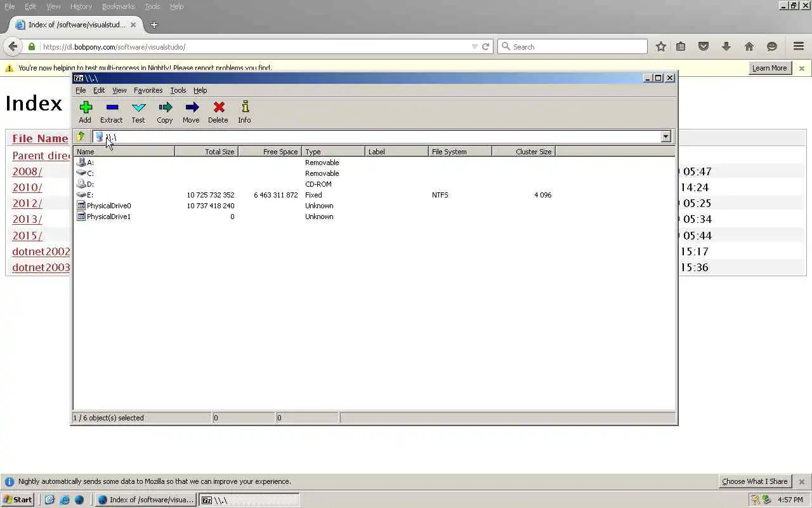
Task: Sort by Free Space column header
Action: [270, 152]
